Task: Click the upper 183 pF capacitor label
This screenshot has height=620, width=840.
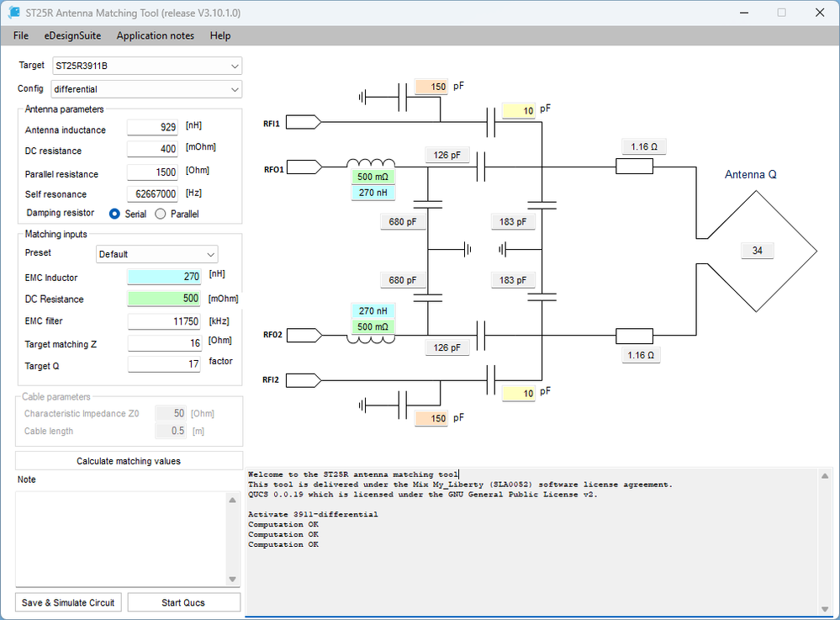Action: [513, 221]
